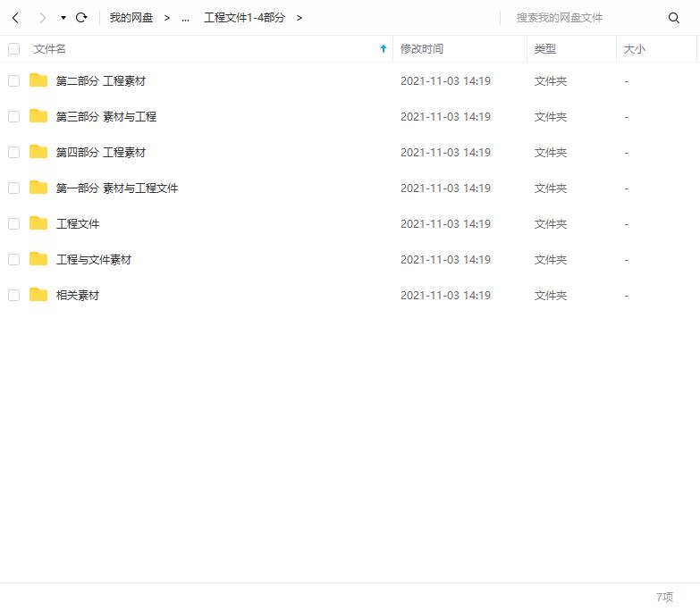This screenshot has width=700, height=611.
Task: Click the 7项 item count in status bar
Action: coord(665,597)
